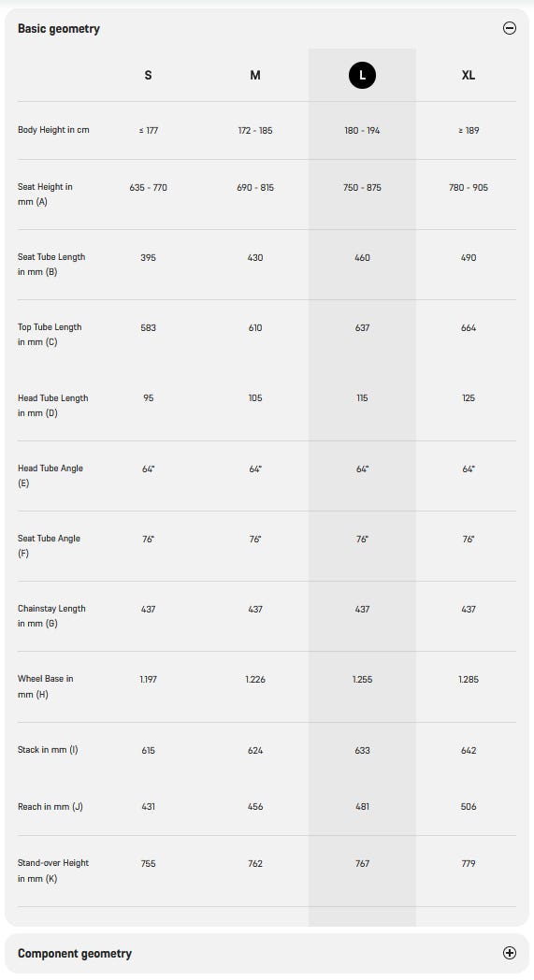
Task: Click the Basic geometry heading
Action: [x=59, y=29]
